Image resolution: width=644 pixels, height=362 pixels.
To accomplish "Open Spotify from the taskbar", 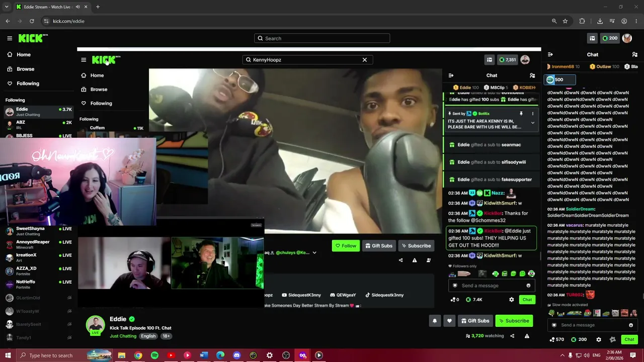I will pos(154,355).
